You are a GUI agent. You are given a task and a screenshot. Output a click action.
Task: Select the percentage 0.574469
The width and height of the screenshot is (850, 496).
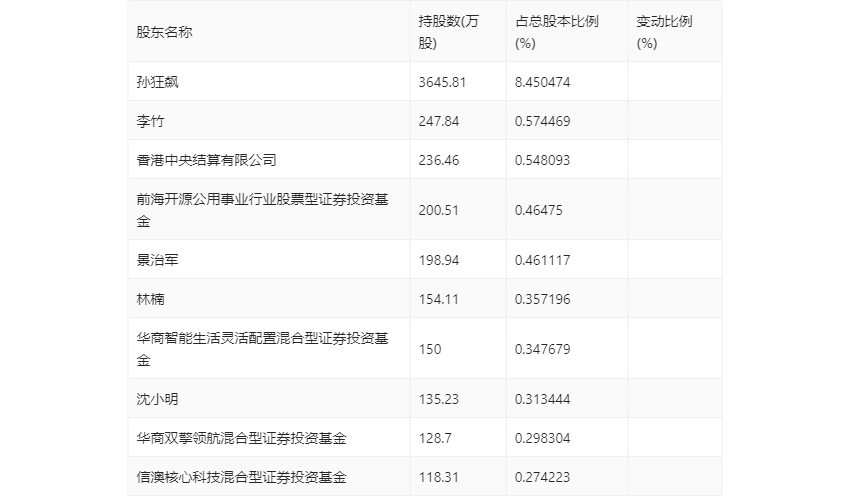pos(542,121)
